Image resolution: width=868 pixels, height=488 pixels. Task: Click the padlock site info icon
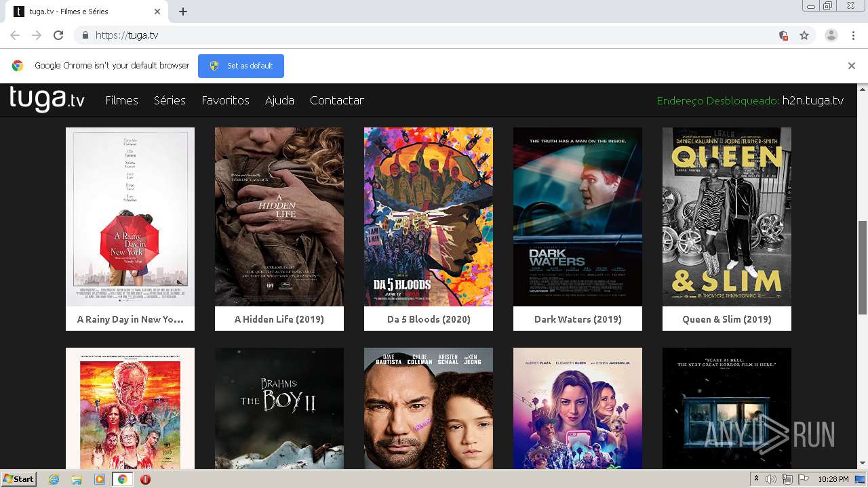85,35
